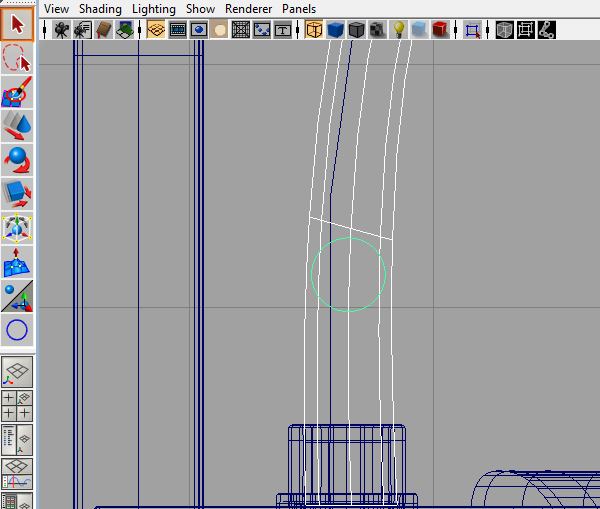Activate the Universal Manipulator tool

click(x=17, y=228)
